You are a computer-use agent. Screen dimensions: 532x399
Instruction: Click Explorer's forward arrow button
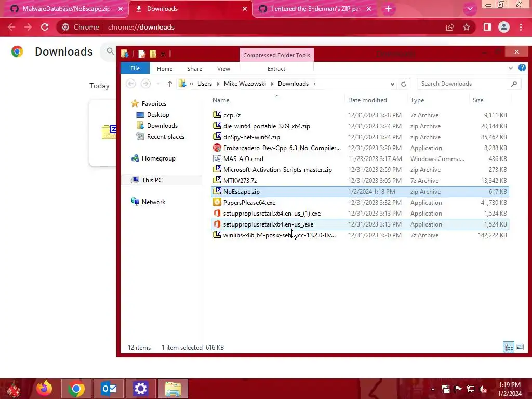145,84
